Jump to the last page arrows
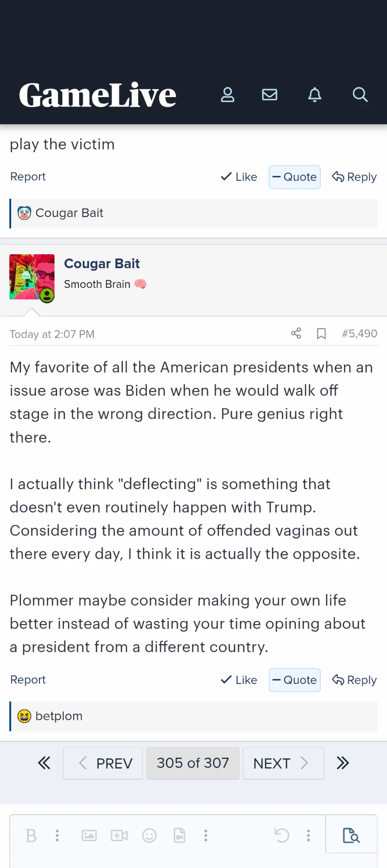This screenshot has width=387, height=868. pos(343,763)
